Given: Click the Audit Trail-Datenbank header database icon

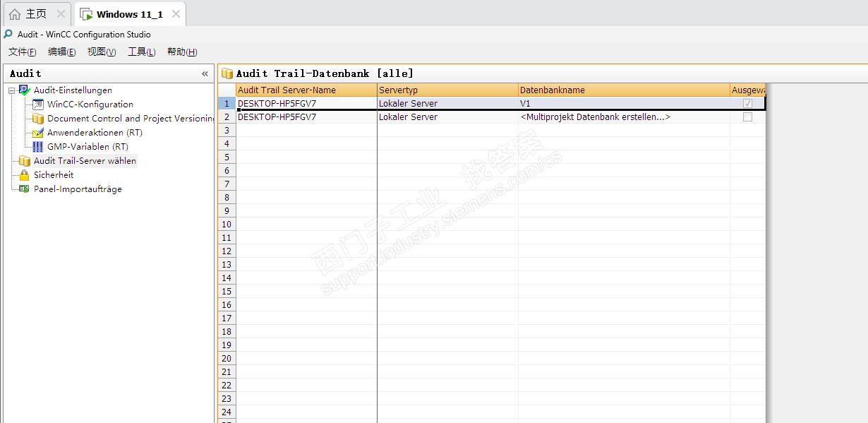Looking at the screenshot, I should point(227,73).
